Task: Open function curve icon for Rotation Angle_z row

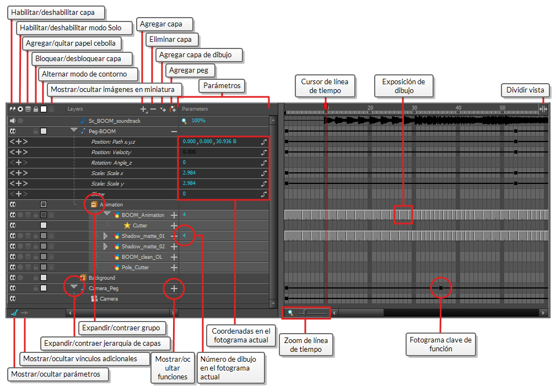Action: [x=264, y=162]
